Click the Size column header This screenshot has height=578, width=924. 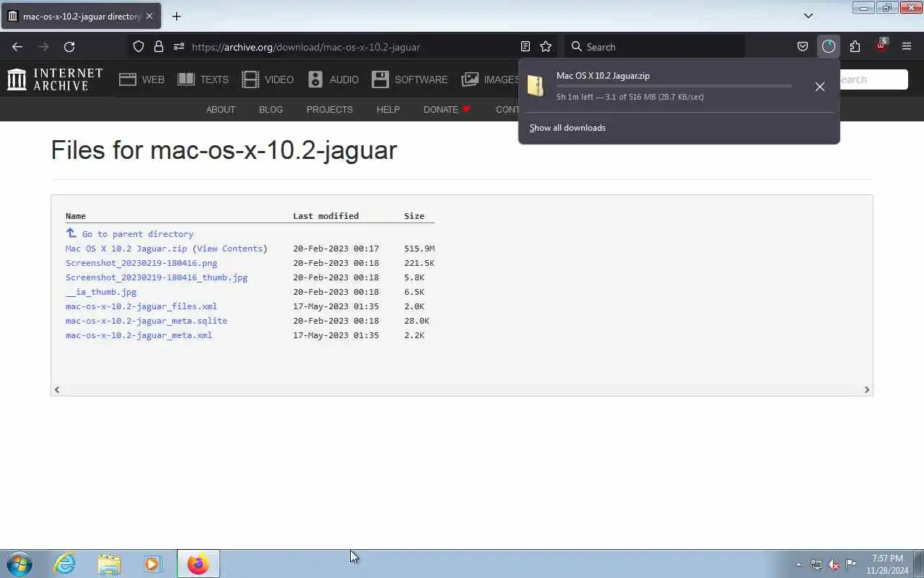(x=414, y=216)
